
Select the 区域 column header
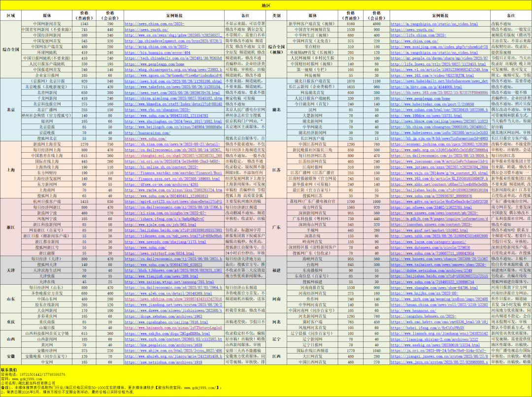click(x=11, y=15)
